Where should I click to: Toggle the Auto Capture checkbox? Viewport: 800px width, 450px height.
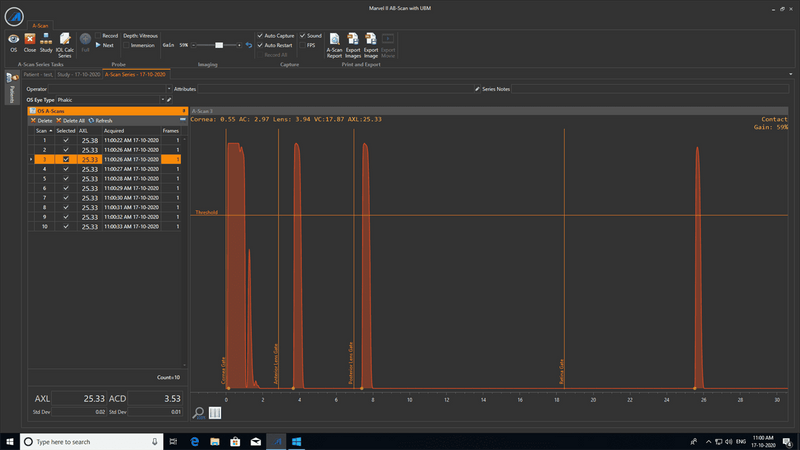(261, 35)
